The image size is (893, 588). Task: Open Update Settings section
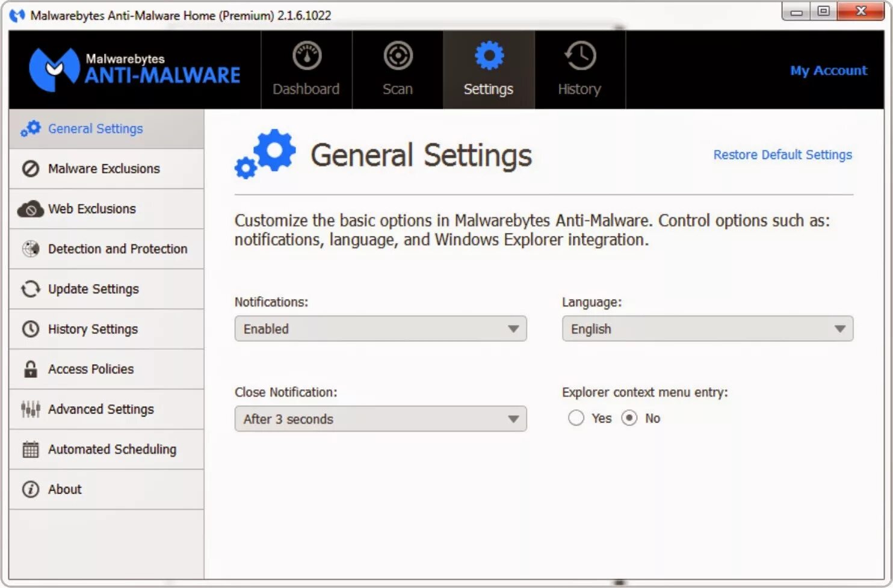pos(107,289)
